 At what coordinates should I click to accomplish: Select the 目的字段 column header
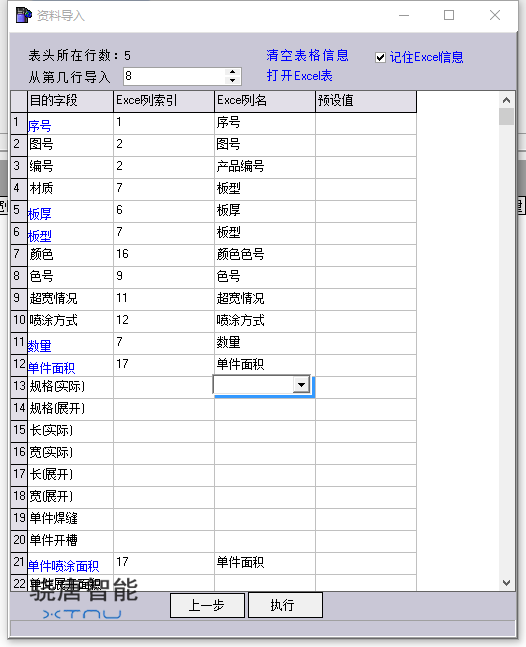tap(70, 101)
